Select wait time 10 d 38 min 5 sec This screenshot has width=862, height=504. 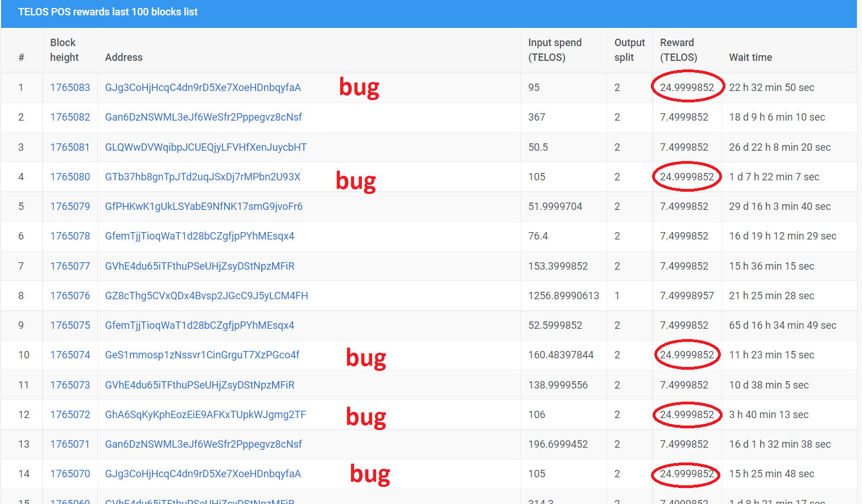(769, 385)
